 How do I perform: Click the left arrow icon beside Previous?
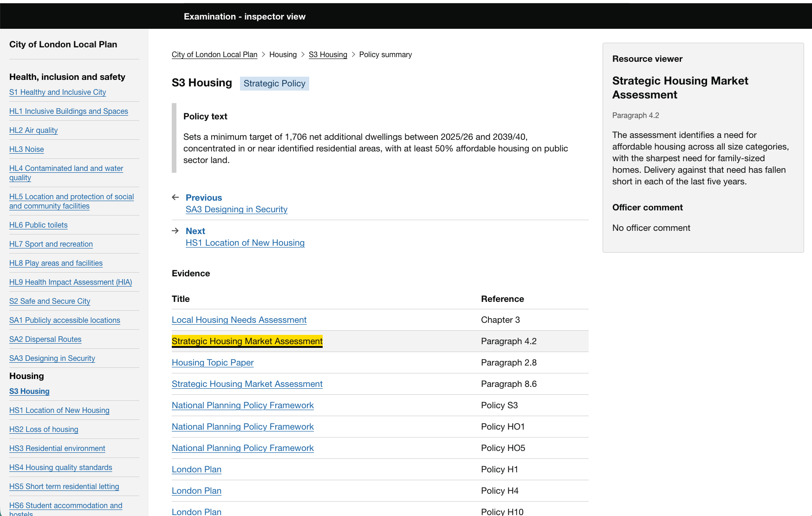(x=175, y=197)
